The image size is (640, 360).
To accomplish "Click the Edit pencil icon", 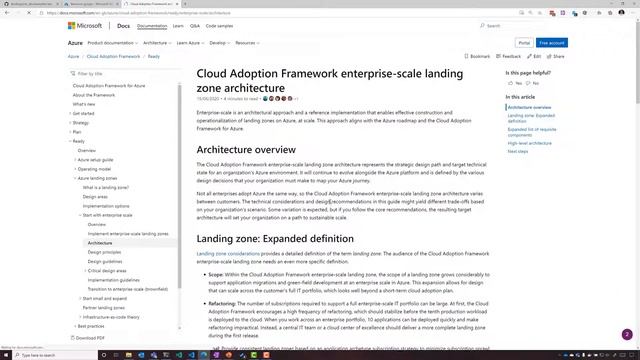I will pos(529,56).
